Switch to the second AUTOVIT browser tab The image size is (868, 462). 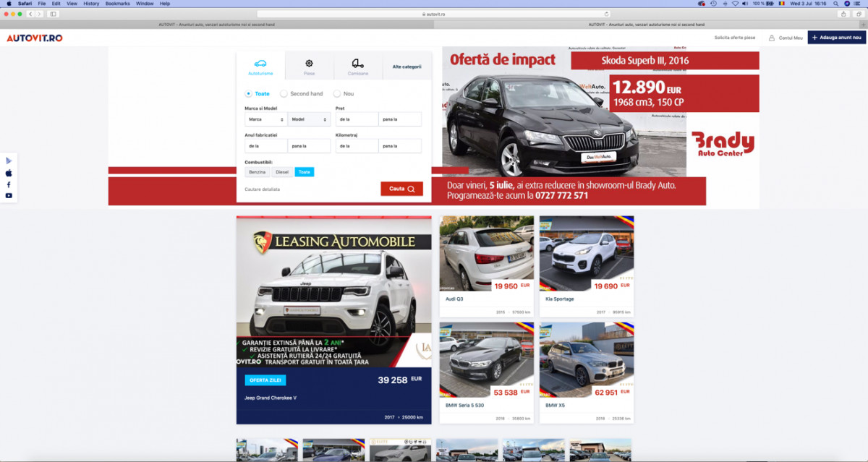[647, 25]
